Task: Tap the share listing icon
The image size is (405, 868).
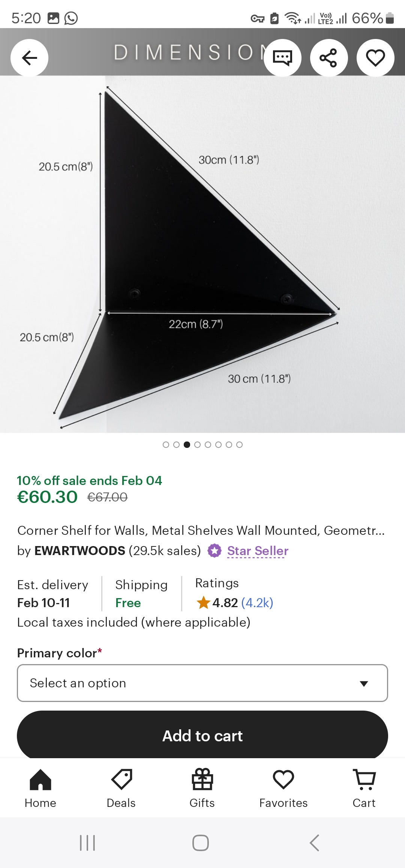Action: 329,58
